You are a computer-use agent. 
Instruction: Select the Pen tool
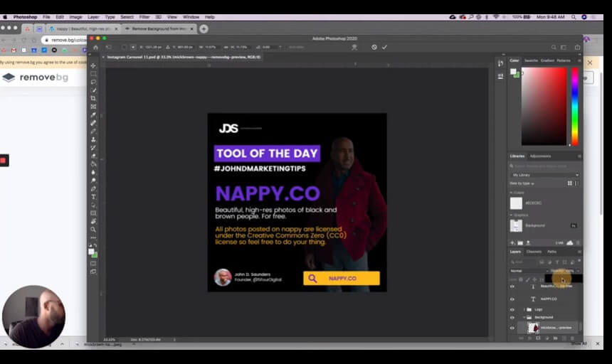tap(93, 188)
